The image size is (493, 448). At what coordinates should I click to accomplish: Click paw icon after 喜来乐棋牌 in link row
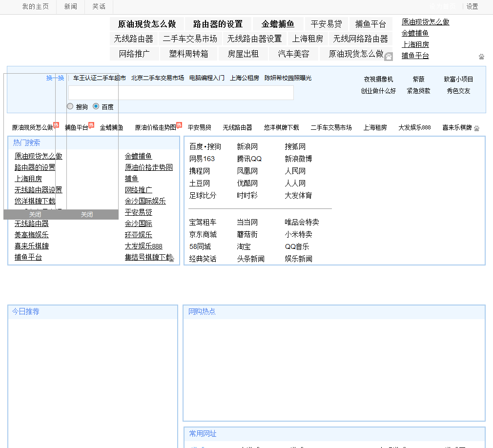[x=477, y=128]
